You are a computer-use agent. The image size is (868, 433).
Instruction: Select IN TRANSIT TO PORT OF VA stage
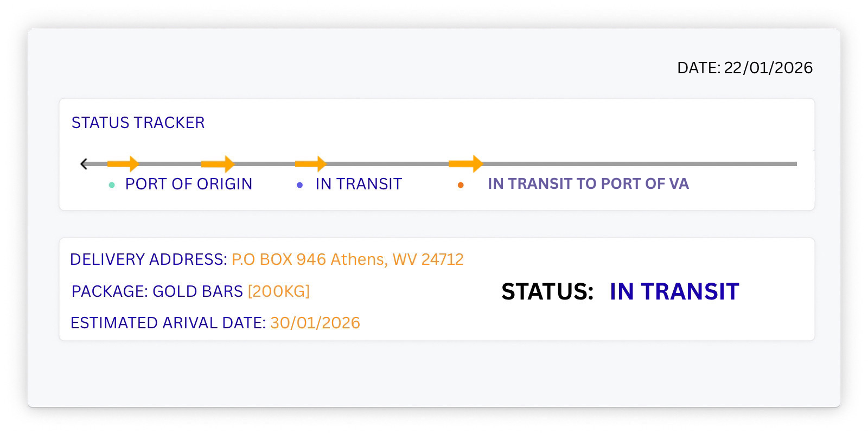pos(588,183)
